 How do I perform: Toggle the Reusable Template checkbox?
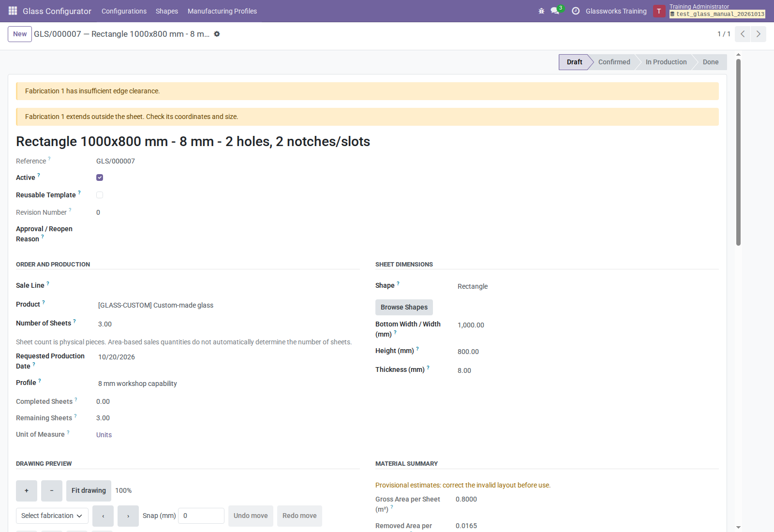point(100,195)
